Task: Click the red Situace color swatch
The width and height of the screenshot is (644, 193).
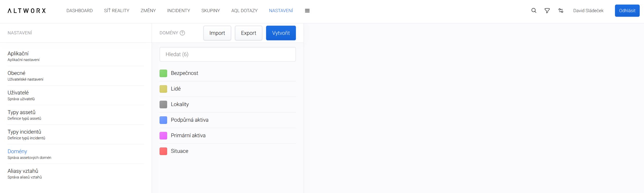Action: [163, 151]
